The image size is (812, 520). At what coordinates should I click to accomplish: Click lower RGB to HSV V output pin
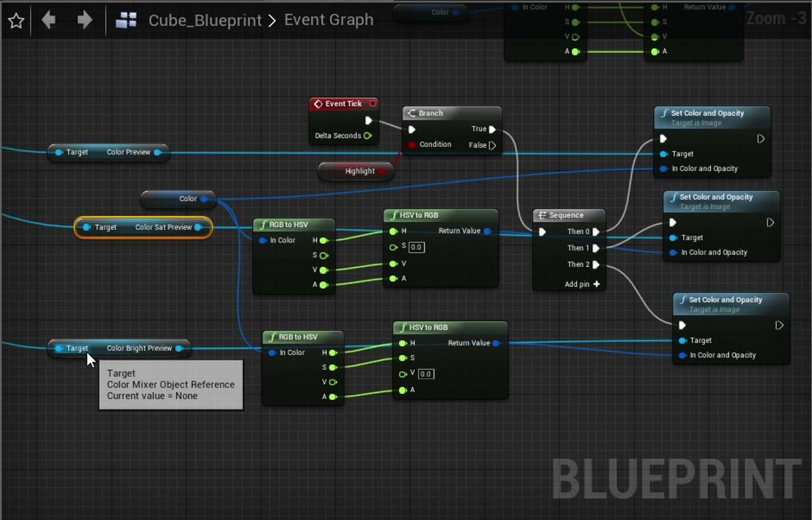pos(333,382)
